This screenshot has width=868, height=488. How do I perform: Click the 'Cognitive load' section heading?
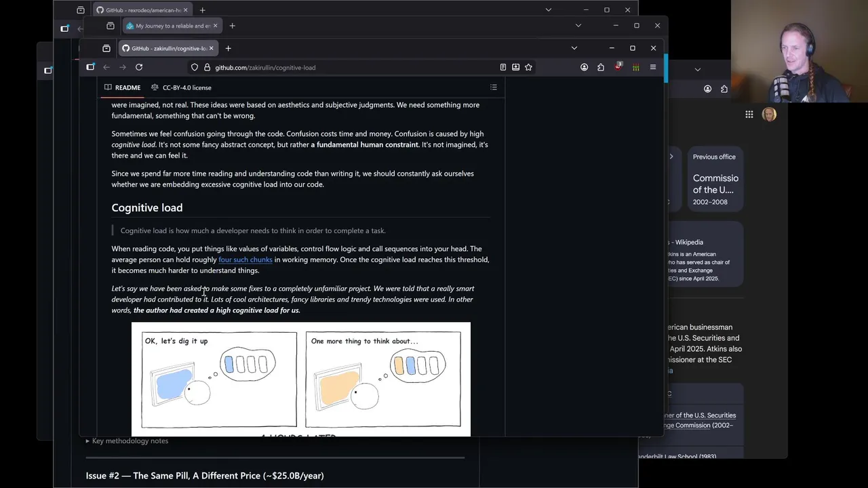(x=147, y=207)
